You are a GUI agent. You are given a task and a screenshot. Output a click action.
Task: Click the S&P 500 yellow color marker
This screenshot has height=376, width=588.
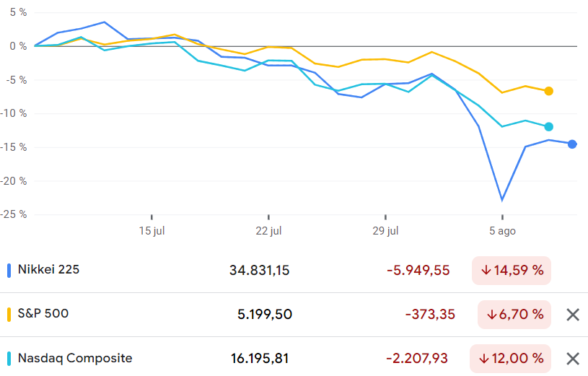9,315
